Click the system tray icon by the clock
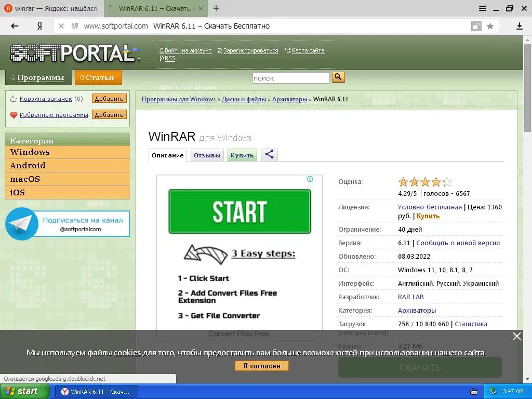The image size is (532, 399). pyautogui.click(x=494, y=391)
